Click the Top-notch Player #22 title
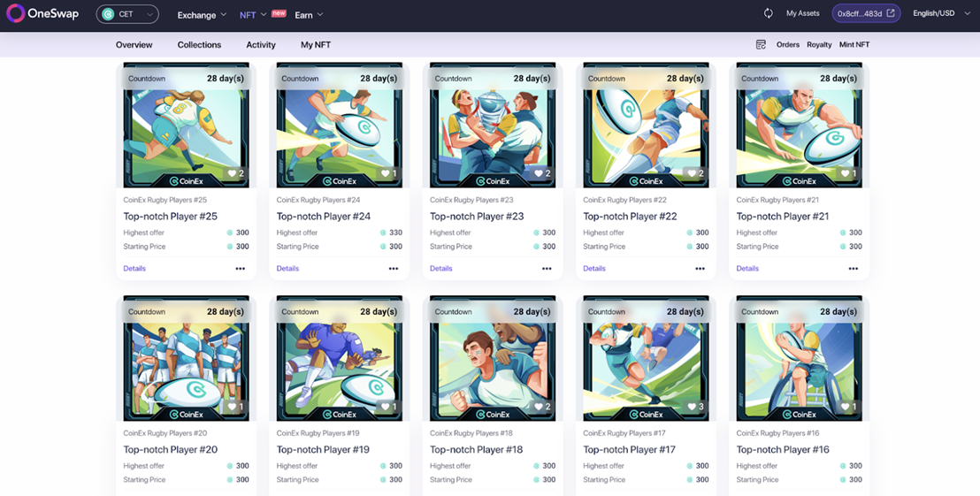This screenshot has width=980, height=496. click(630, 216)
